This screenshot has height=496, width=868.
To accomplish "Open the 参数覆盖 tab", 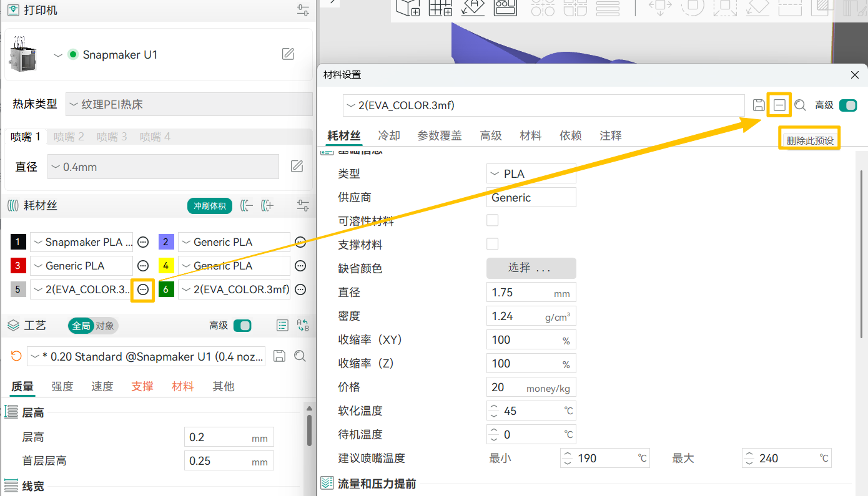I will [x=440, y=135].
